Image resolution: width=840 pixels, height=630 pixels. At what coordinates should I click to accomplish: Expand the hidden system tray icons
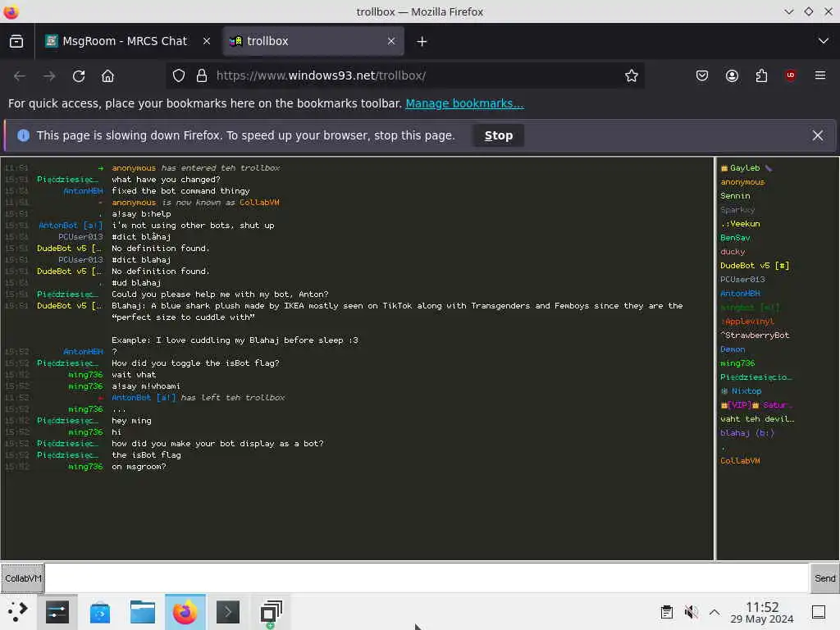click(714, 612)
